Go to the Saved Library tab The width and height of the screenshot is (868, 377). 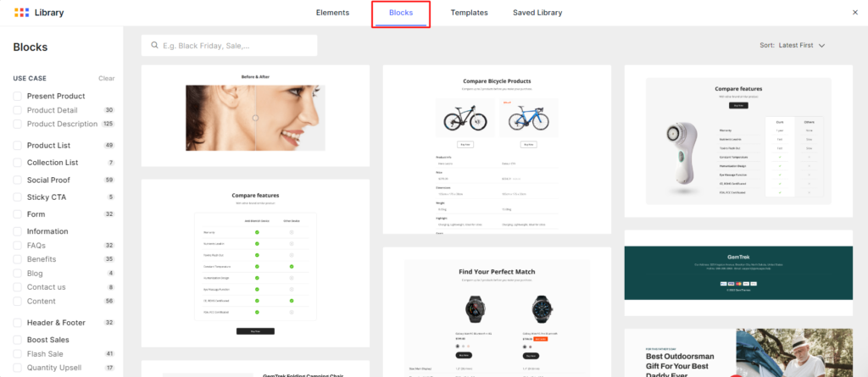537,13
